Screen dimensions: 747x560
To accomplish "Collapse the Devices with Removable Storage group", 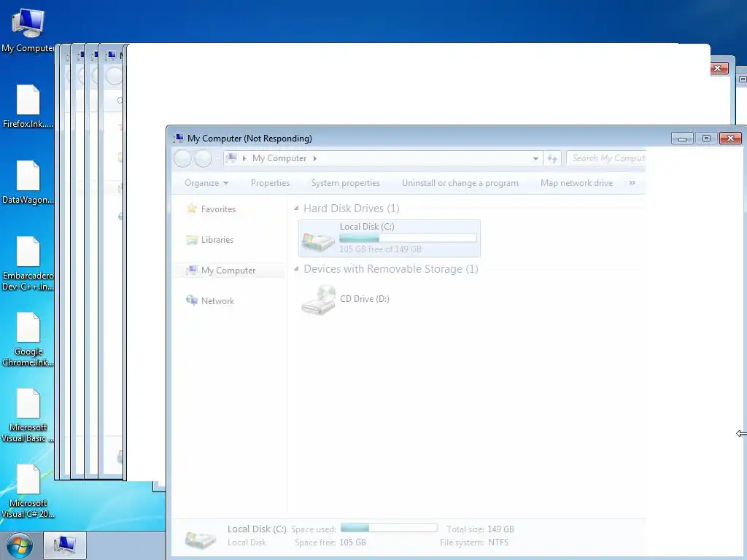I will click(296, 268).
